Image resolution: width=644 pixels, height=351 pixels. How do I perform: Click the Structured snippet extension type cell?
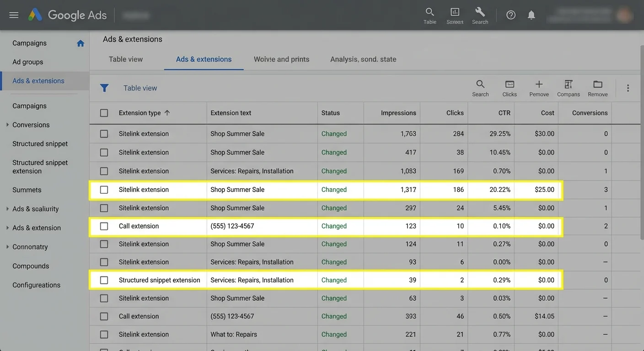tap(160, 280)
